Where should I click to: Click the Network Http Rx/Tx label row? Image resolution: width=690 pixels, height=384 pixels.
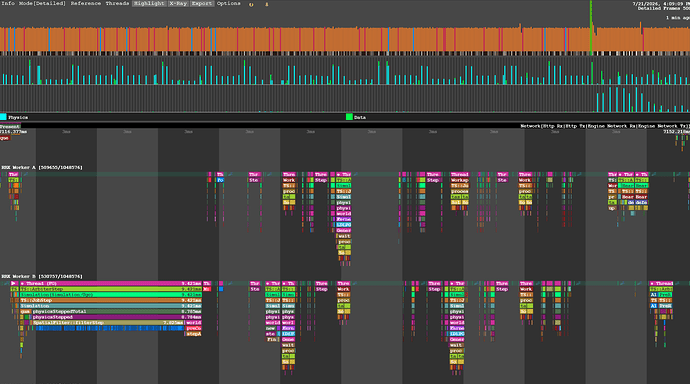pyautogui.click(x=605, y=126)
